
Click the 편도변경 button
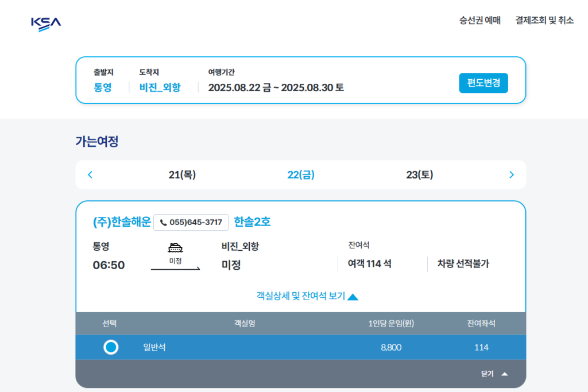[x=483, y=83]
